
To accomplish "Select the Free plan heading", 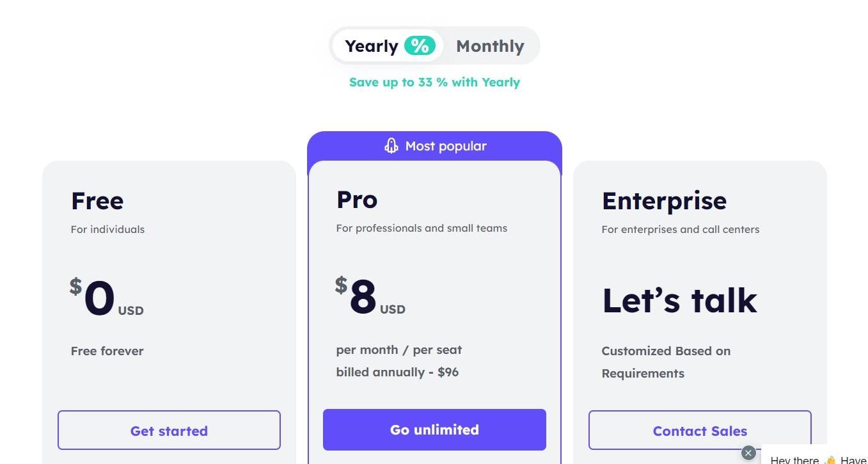I will (97, 201).
